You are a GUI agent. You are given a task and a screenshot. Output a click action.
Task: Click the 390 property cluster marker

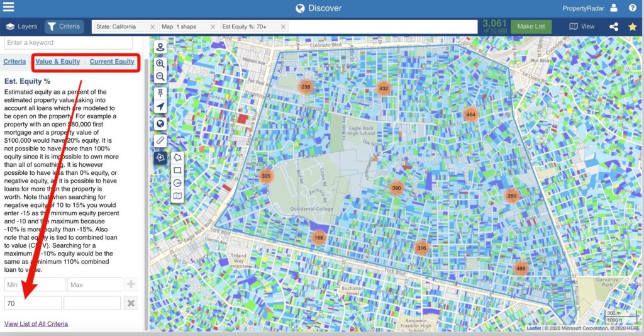(396, 188)
